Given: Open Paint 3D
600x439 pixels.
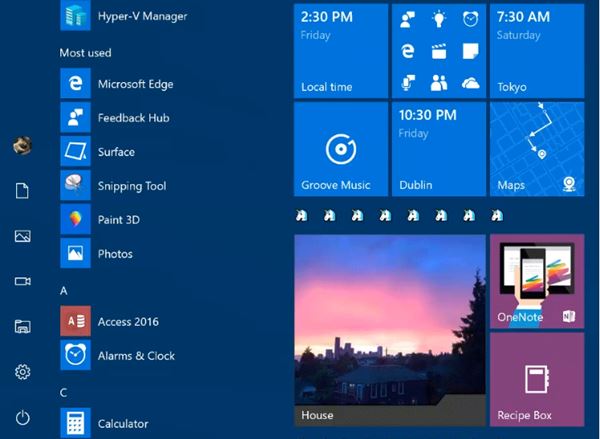Looking at the screenshot, I should point(100,219).
